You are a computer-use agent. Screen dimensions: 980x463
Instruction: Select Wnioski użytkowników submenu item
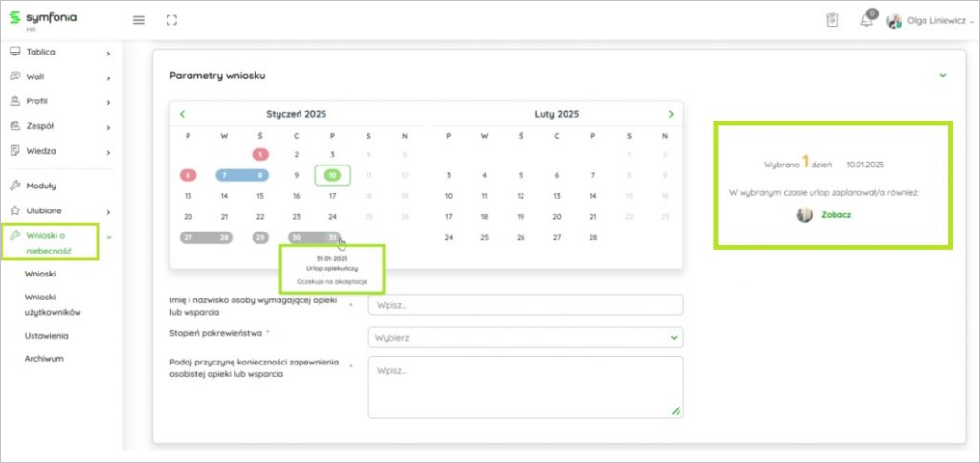(52, 304)
